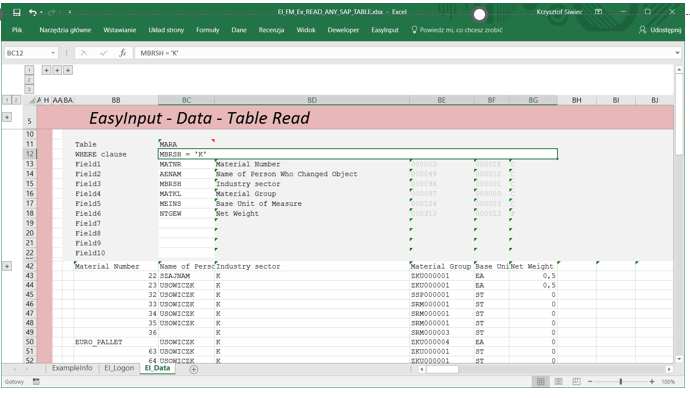The height and width of the screenshot is (398, 690).
Task: Open the Dane ribbon tab
Action: [x=239, y=30]
